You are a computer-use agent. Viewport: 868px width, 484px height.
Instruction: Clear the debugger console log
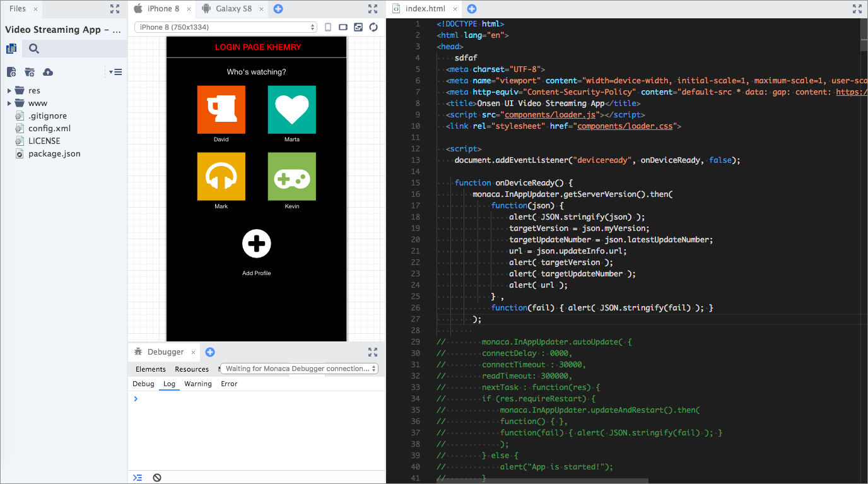[x=157, y=478]
